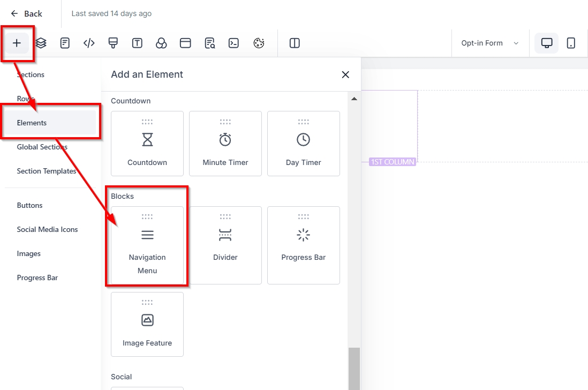Open Section Templates in the sidebar
The width and height of the screenshot is (588, 390).
tap(47, 171)
